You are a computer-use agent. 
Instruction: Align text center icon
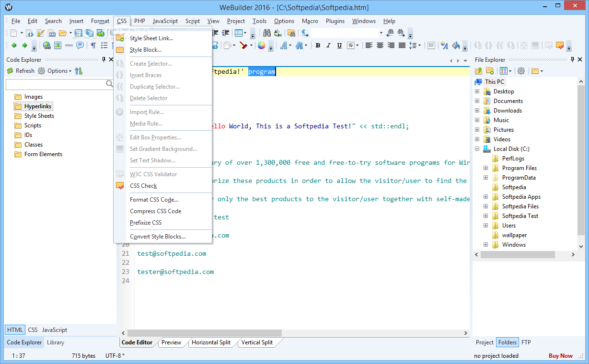click(380, 45)
